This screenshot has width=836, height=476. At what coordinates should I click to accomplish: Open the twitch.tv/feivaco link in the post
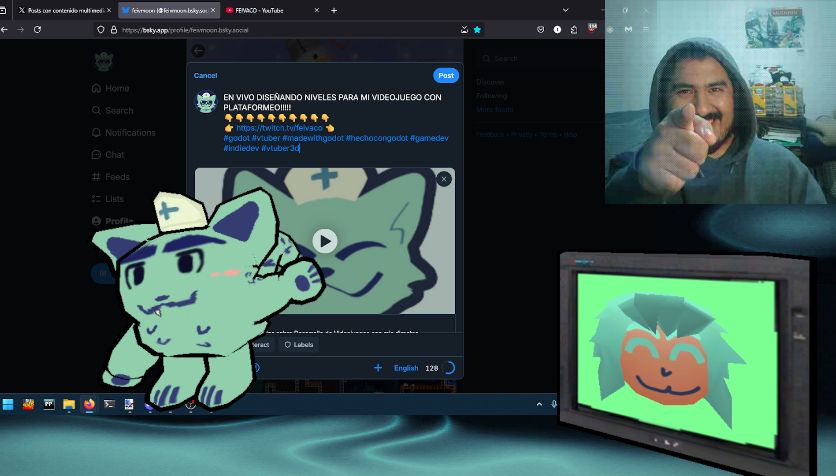[279, 128]
